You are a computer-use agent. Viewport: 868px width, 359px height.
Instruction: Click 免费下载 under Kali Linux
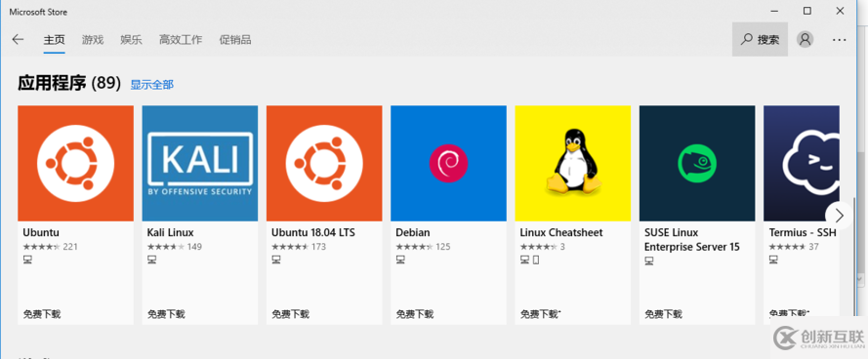pos(166,314)
